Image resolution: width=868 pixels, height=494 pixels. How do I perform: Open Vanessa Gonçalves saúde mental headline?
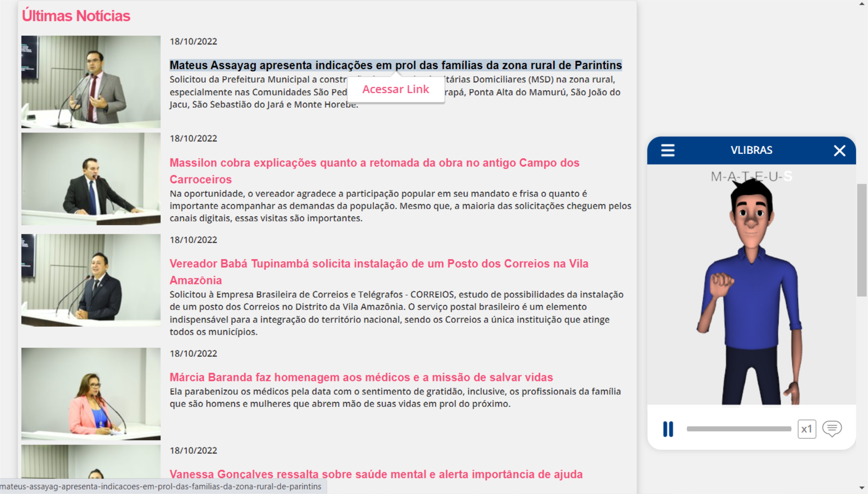point(376,474)
